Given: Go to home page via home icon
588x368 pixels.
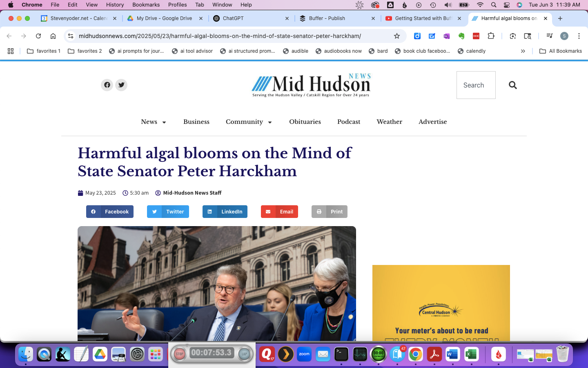Looking at the screenshot, I should (53, 36).
